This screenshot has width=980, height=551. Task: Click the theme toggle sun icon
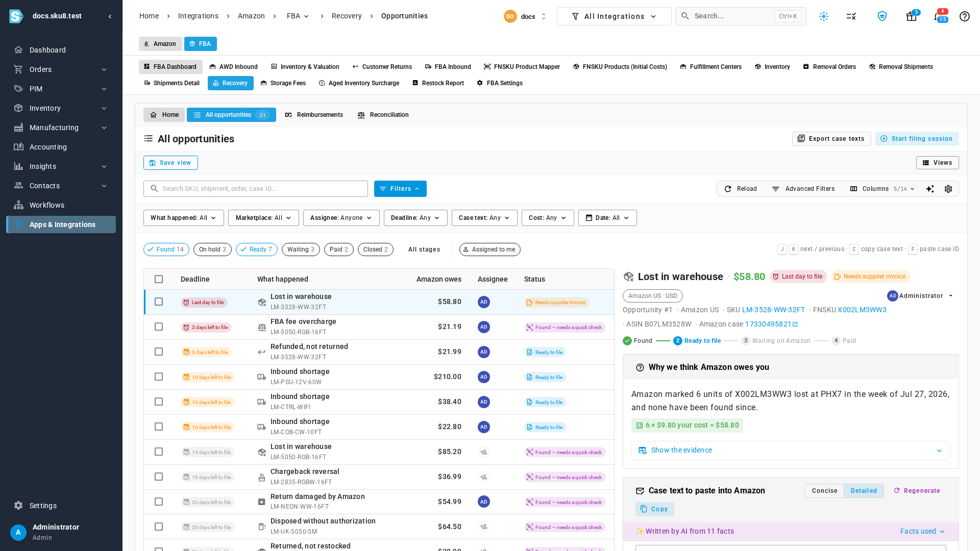(824, 16)
